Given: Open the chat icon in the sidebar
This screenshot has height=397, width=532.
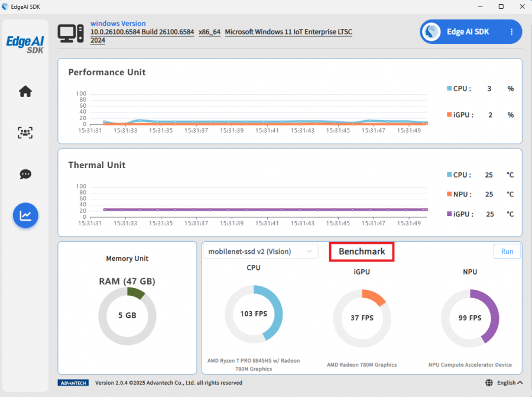Looking at the screenshot, I should point(25,174).
